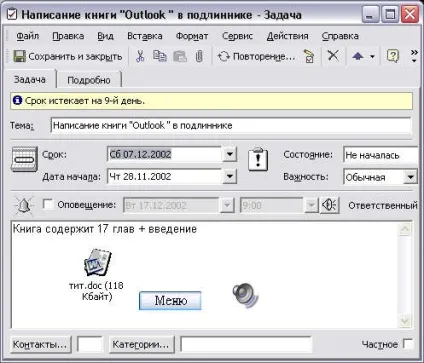Click the Дата начала date field
The image size is (424, 363).
coord(165,176)
